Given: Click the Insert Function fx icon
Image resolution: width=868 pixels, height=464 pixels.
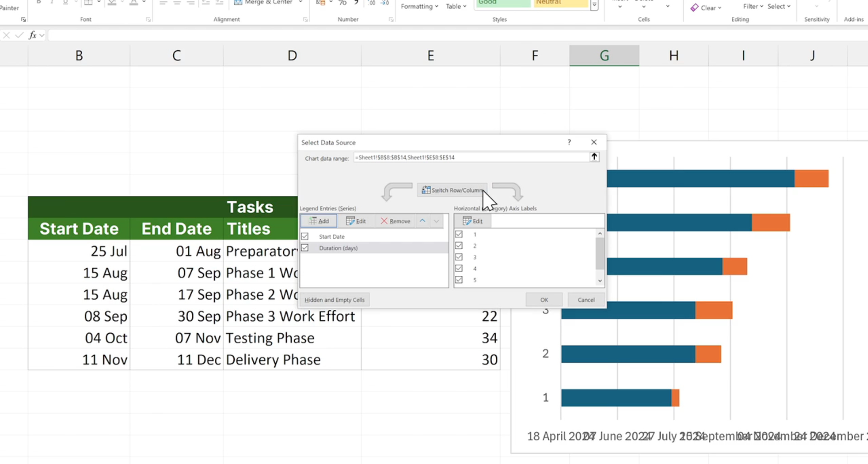Looking at the screenshot, I should 33,35.
